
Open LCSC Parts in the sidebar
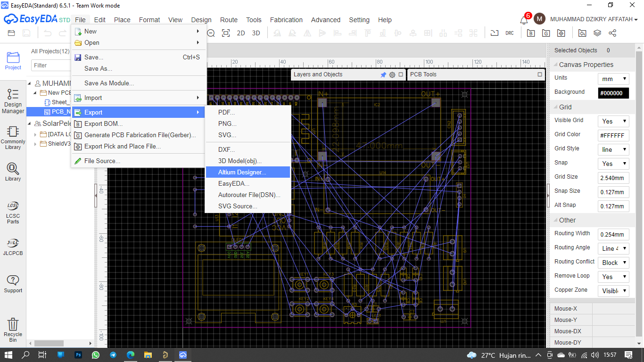(13, 212)
